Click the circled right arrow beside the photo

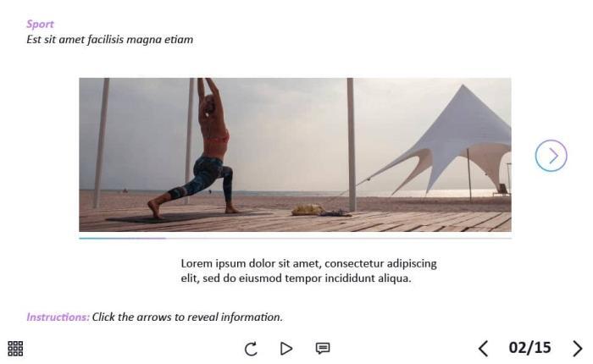coord(551,156)
